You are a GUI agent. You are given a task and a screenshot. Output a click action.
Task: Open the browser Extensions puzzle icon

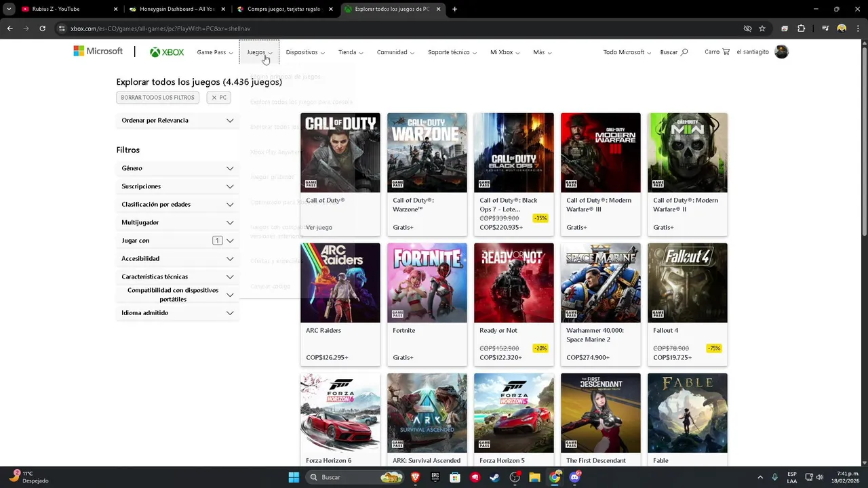(x=802, y=28)
